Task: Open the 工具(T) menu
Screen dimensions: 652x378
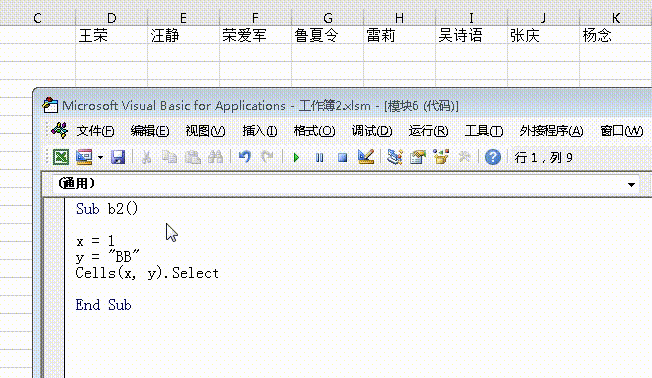Action: point(484,131)
